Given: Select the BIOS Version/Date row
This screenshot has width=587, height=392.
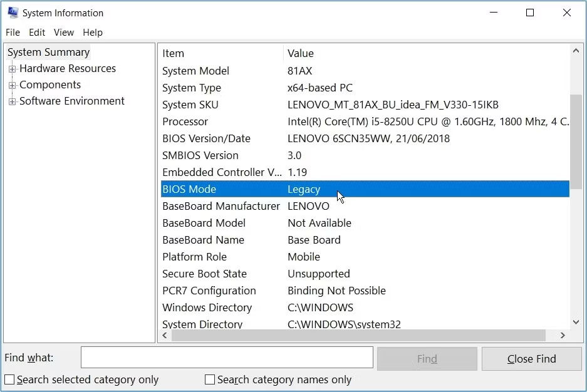Looking at the screenshot, I should 365,138.
